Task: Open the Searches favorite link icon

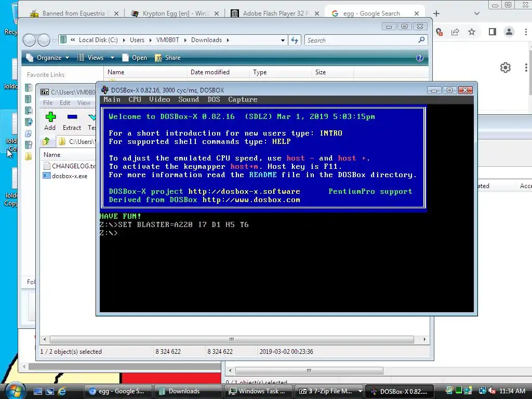Action: point(29,145)
